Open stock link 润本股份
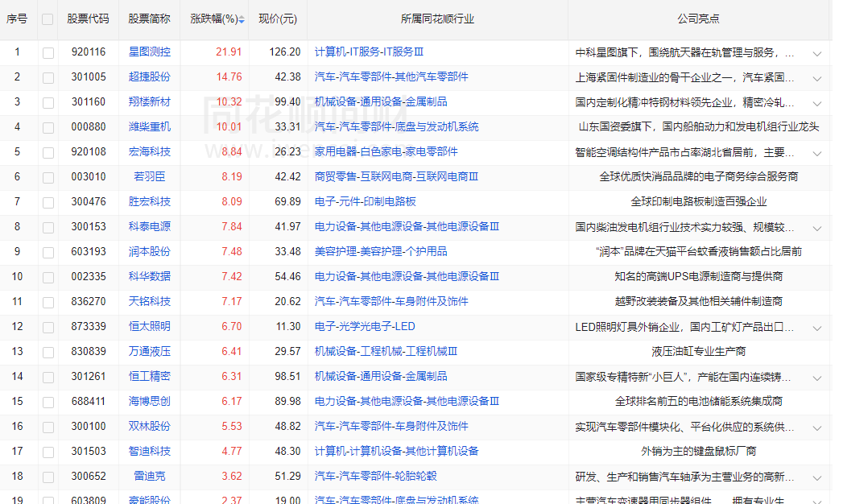The width and height of the screenshot is (843, 504). 150,251
